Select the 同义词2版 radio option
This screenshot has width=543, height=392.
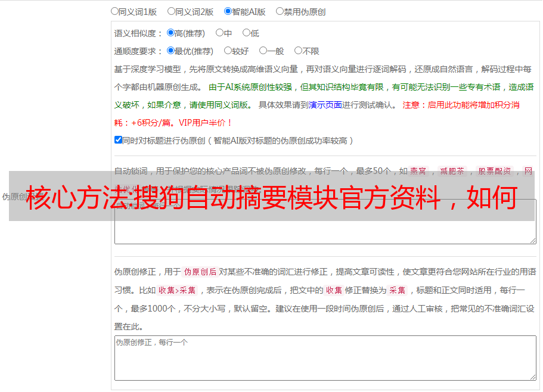click(x=171, y=11)
